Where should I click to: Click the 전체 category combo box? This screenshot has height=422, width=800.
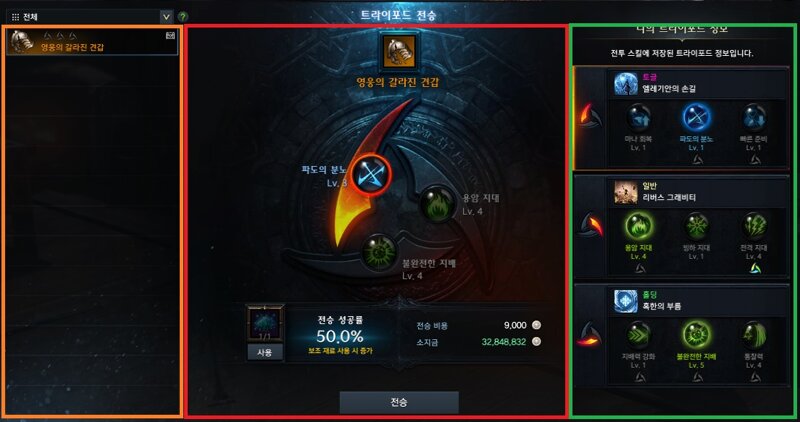90,17
